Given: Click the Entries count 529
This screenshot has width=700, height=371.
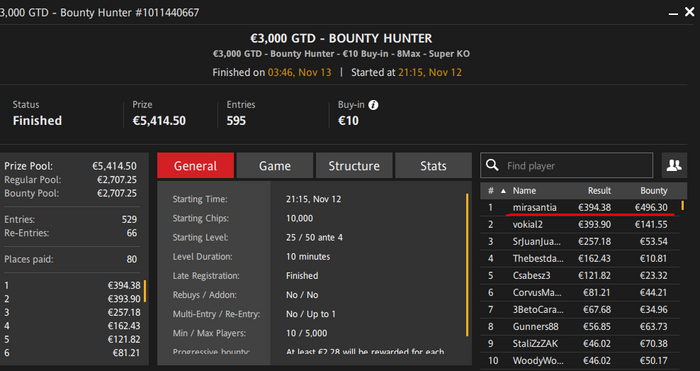Looking at the screenshot, I should coord(129,220).
